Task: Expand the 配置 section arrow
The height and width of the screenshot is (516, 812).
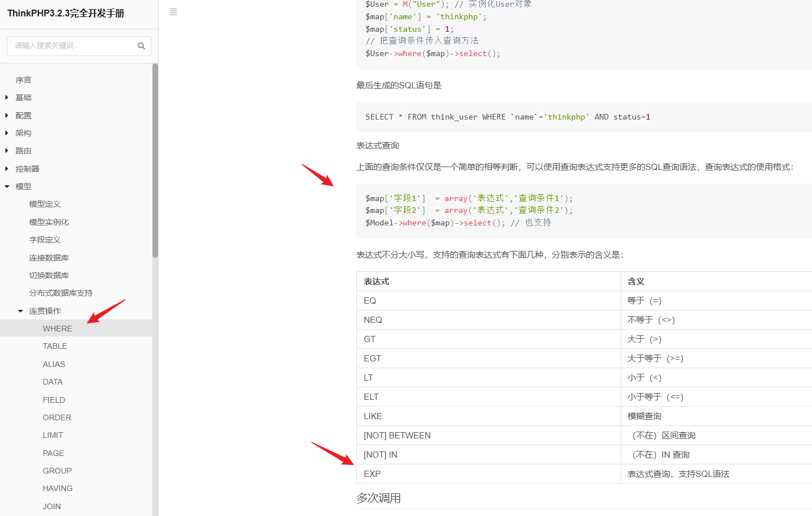Action: pyautogui.click(x=7, y=116)
